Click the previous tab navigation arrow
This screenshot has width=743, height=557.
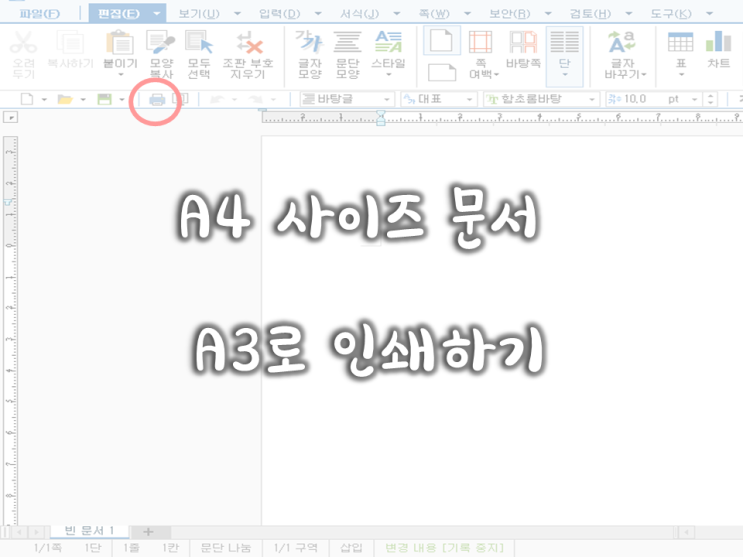pos(19,532)
